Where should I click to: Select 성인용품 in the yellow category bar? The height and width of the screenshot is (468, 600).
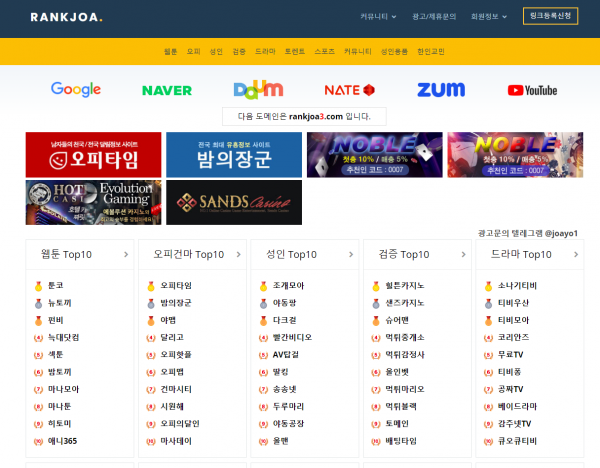(x=394, y=51)
